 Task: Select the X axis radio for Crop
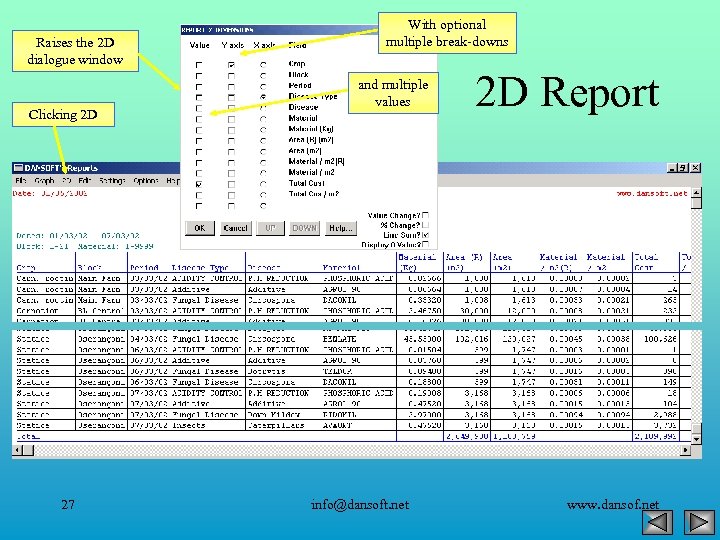tap(263, 65)
